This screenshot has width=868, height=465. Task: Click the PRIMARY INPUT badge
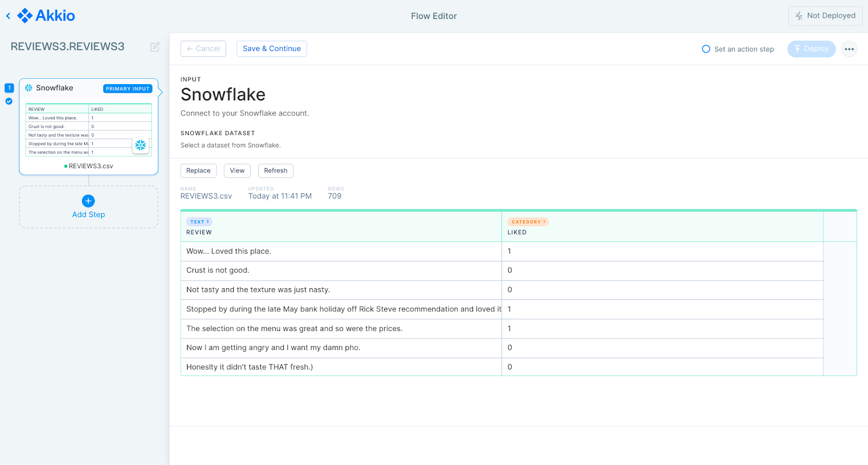[x=127, y=88]
